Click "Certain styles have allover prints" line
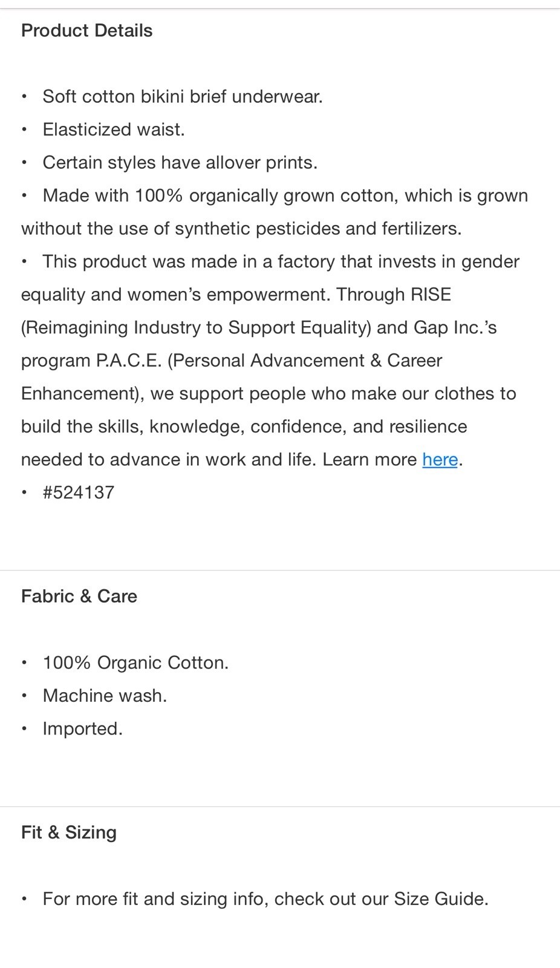Viewport: 560px width, 968px height. pyautogui.click(x=180, y=163)
